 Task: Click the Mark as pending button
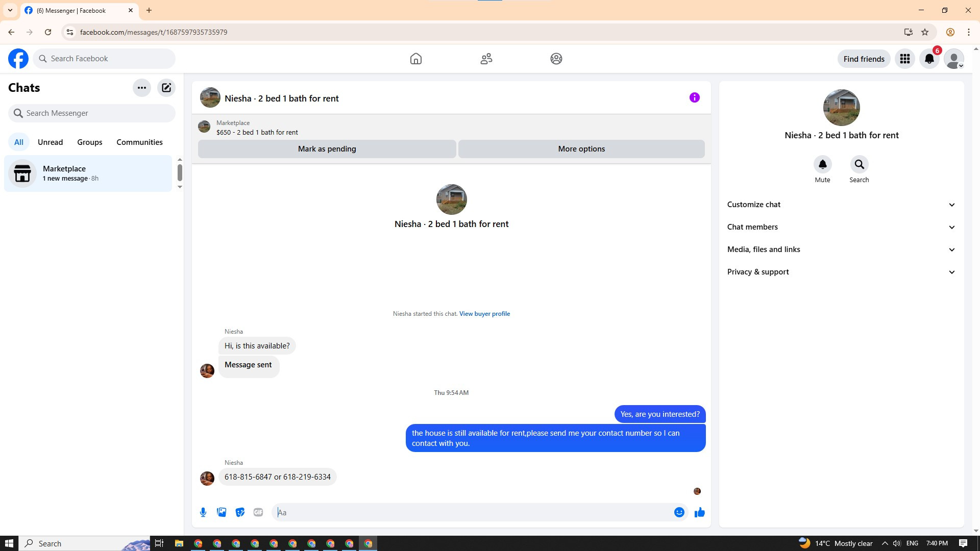coord(327,149)
